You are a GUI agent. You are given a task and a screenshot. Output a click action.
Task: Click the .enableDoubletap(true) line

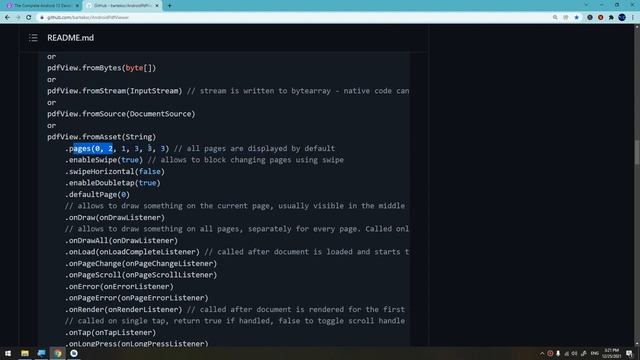[x=113, y=183]
